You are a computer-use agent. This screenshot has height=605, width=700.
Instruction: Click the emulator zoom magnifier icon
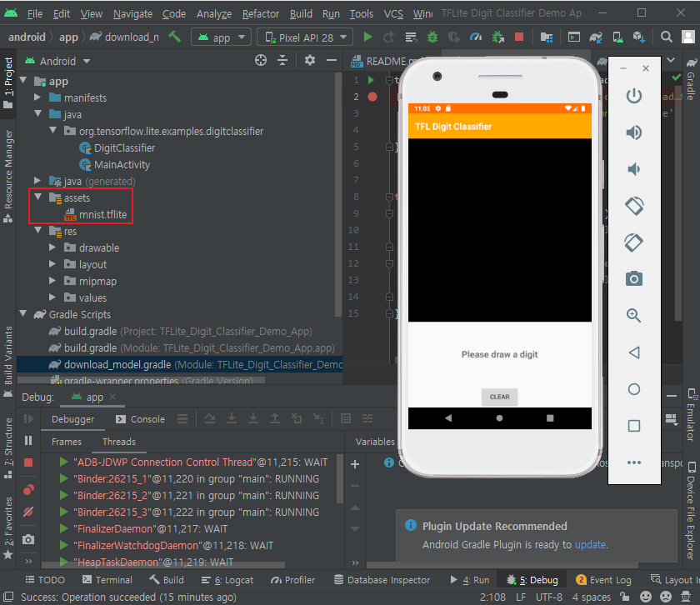coord(634,316)
